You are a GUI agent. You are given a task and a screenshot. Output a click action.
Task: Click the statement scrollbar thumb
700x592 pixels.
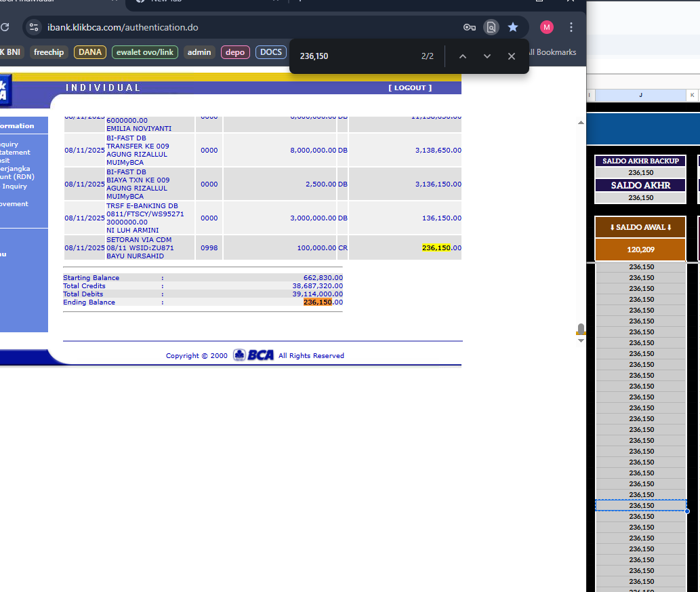tap(581, 329)
